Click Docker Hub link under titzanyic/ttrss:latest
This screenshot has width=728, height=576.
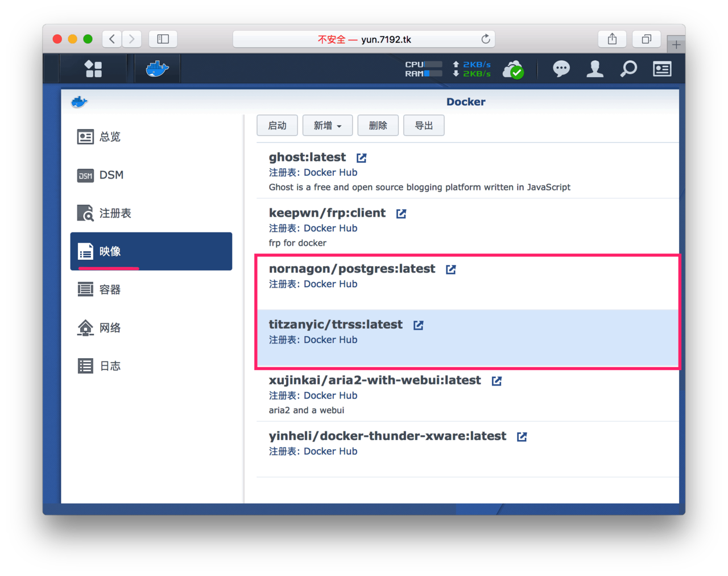coord(330,339)
